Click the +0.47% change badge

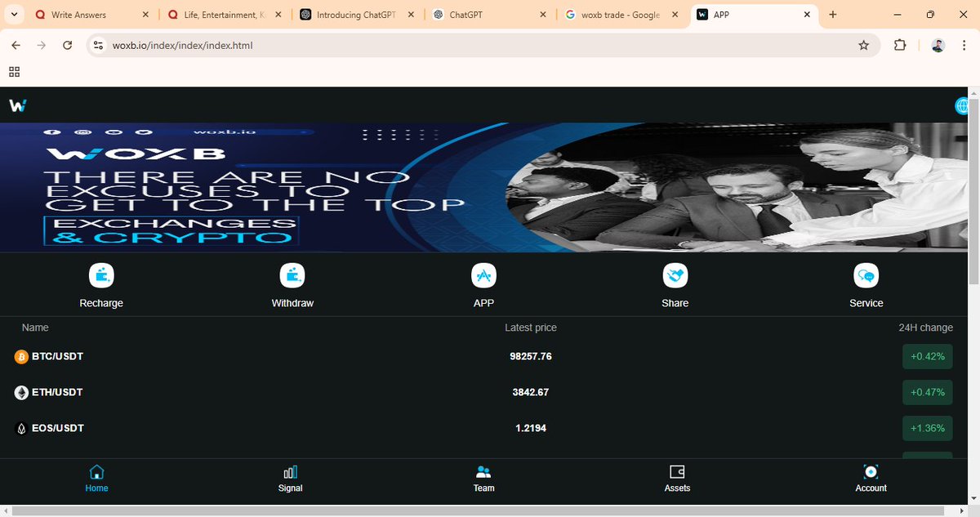pos(927,393)
